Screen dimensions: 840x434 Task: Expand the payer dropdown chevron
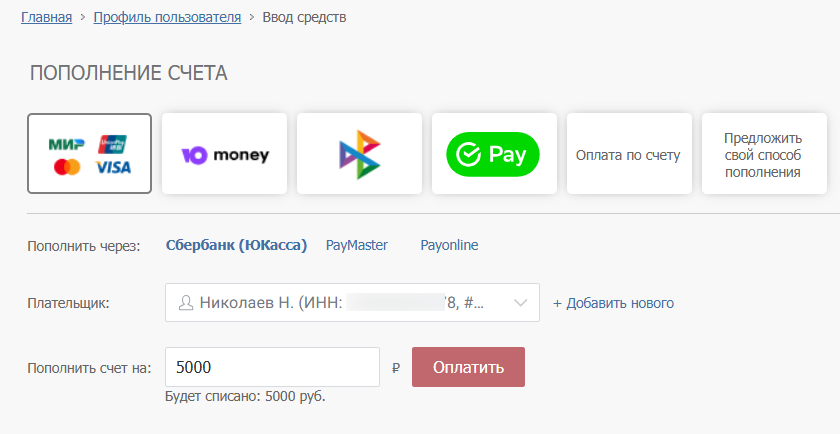point(520,303)
